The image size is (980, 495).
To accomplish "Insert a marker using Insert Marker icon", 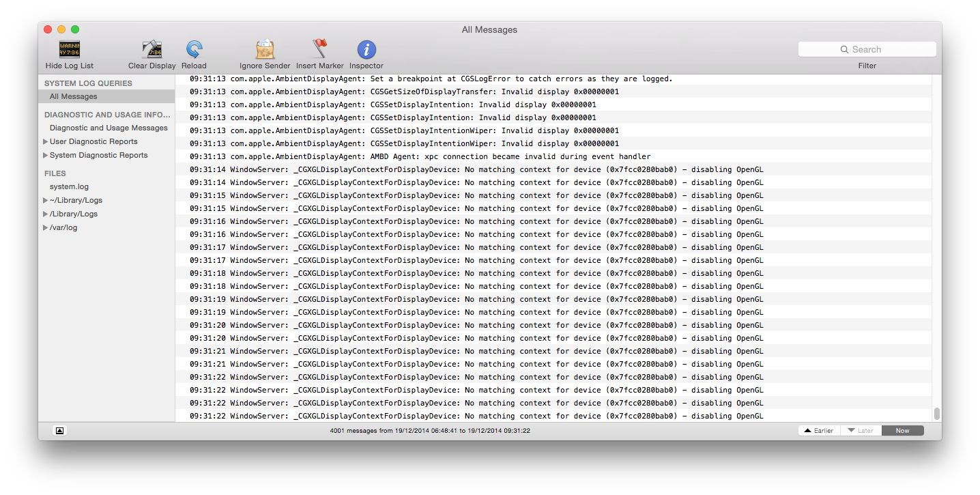I will (x=319, y=49).
